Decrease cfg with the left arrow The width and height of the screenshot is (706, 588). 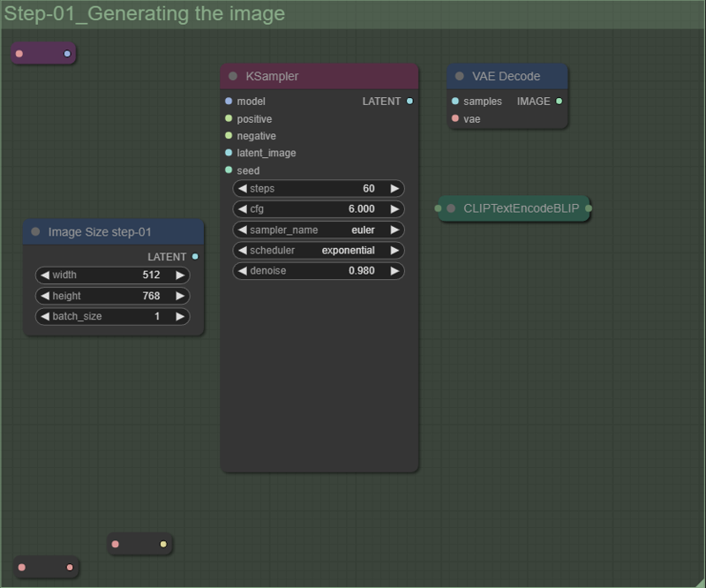[242, 209]
